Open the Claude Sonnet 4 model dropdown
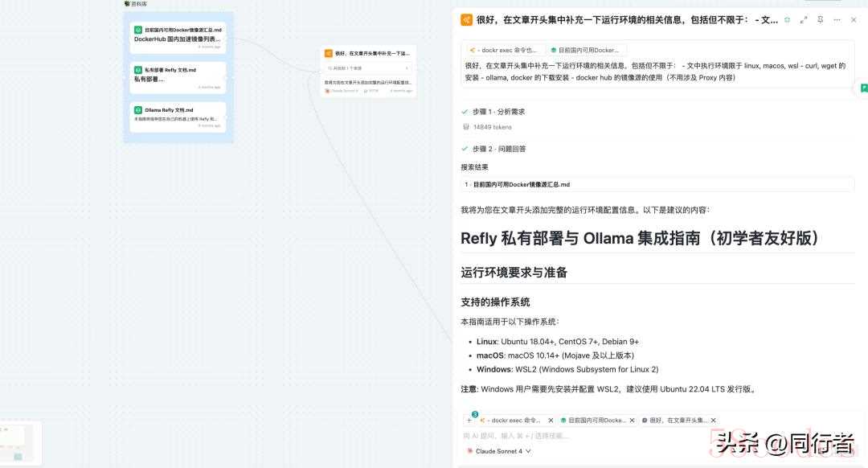This screenshot has height=468, width=868. pos(499,451)
